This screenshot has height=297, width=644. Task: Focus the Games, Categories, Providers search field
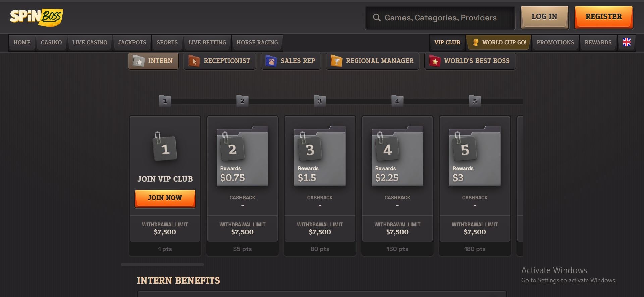pos(440,18)
